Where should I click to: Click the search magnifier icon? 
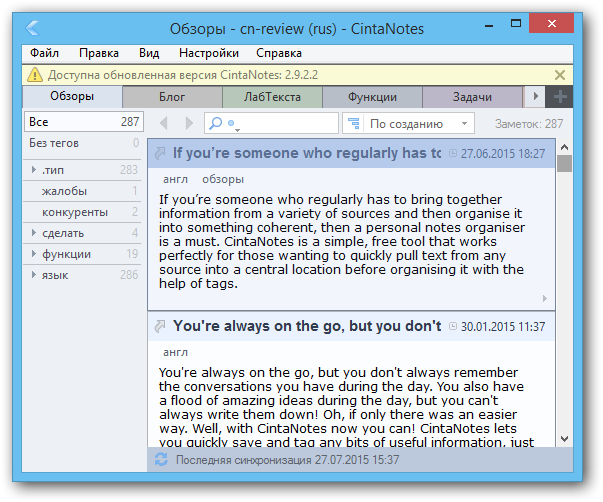[x=215, y=123]
